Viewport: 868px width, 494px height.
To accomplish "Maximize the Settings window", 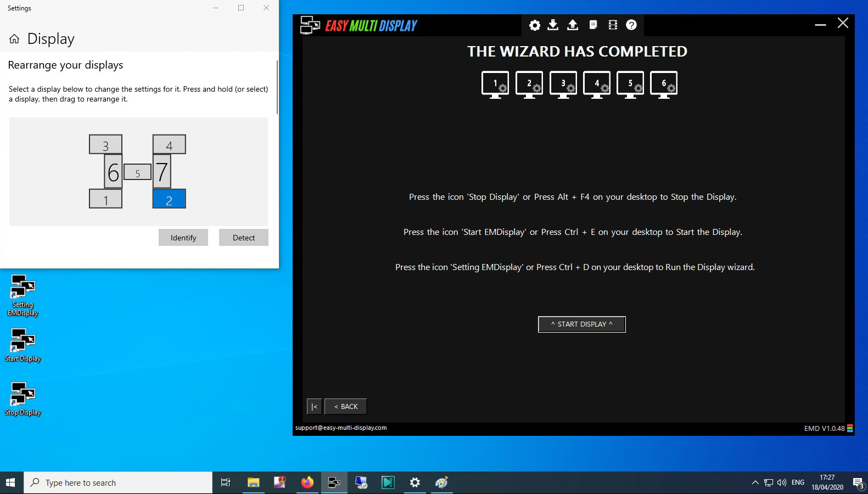I will pyautogui.click(x=240, y=8).
